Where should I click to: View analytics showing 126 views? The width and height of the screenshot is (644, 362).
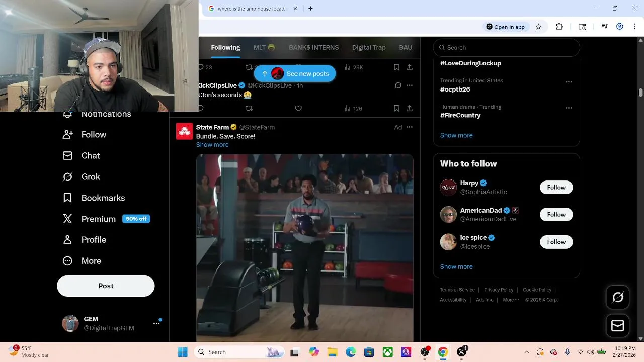(353, 108)
